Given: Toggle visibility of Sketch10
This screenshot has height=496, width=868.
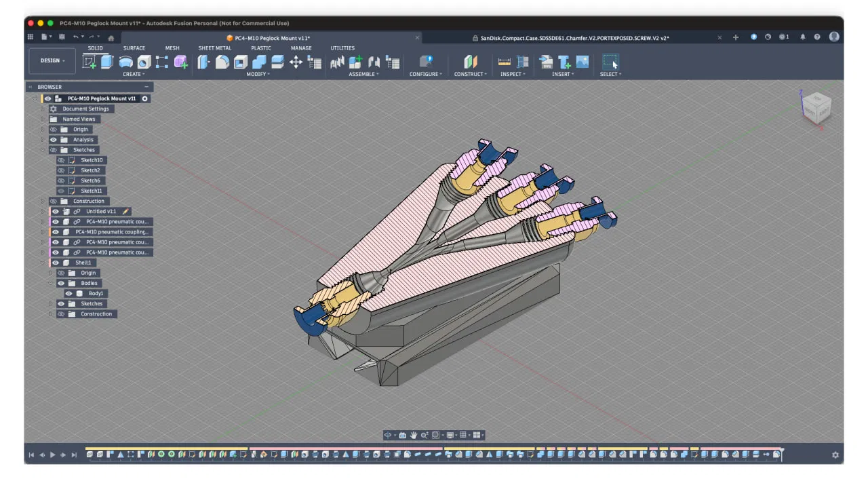Looking at the screenshot, I should (x=61, y=160).
